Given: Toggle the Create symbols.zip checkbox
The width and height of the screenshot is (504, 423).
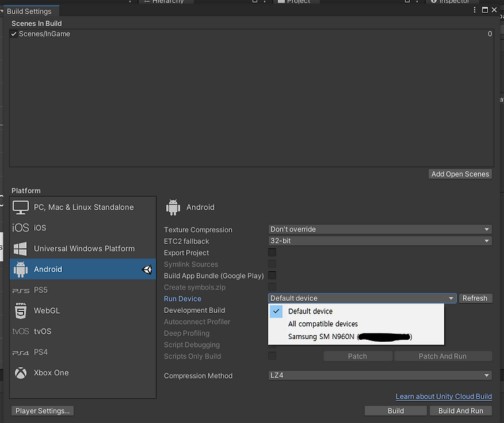Looking at the screenshot, I should (272, 287).
